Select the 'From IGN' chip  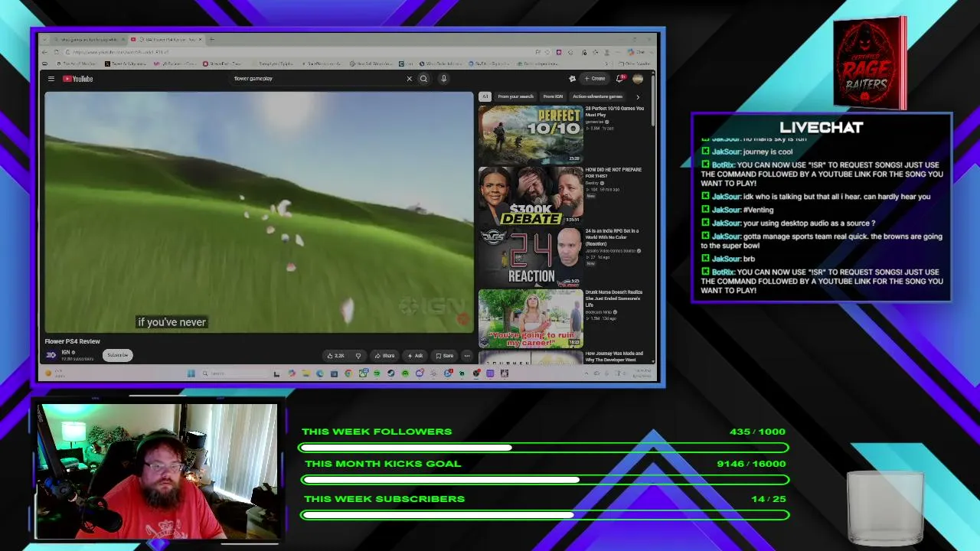(x=553, y=96)
